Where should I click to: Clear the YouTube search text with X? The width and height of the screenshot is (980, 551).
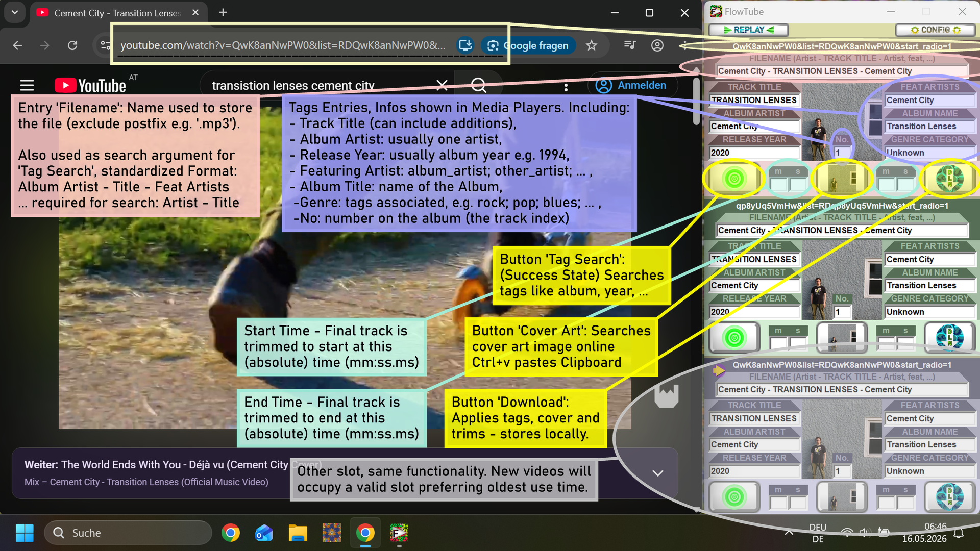point(442,85)
